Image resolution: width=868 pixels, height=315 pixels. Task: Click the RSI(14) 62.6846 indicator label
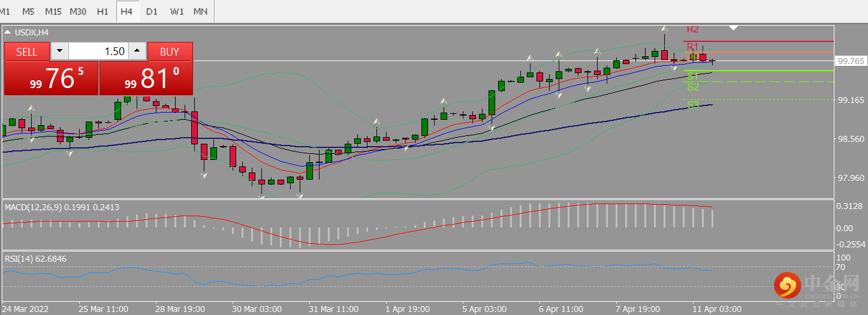coord(35,259)
